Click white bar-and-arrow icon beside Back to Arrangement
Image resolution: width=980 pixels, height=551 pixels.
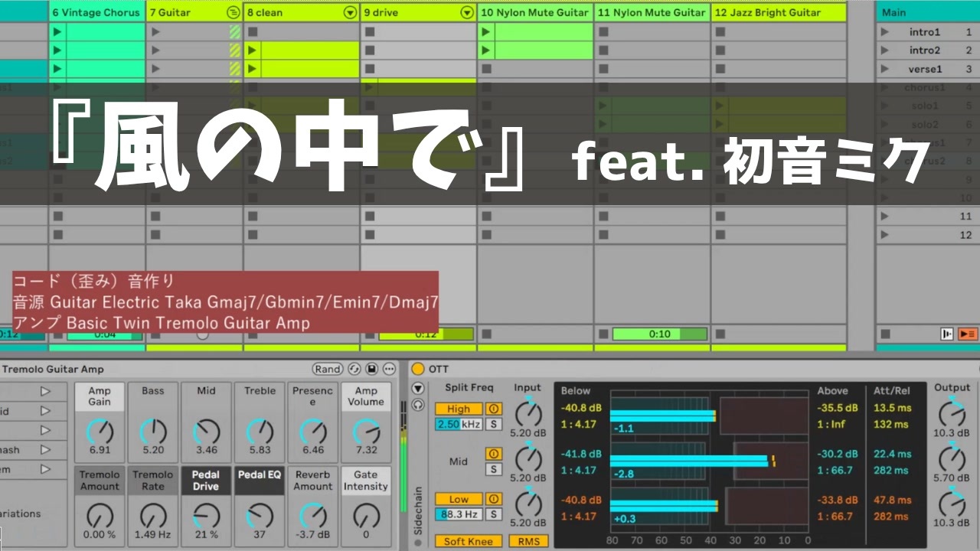[948, 334]
